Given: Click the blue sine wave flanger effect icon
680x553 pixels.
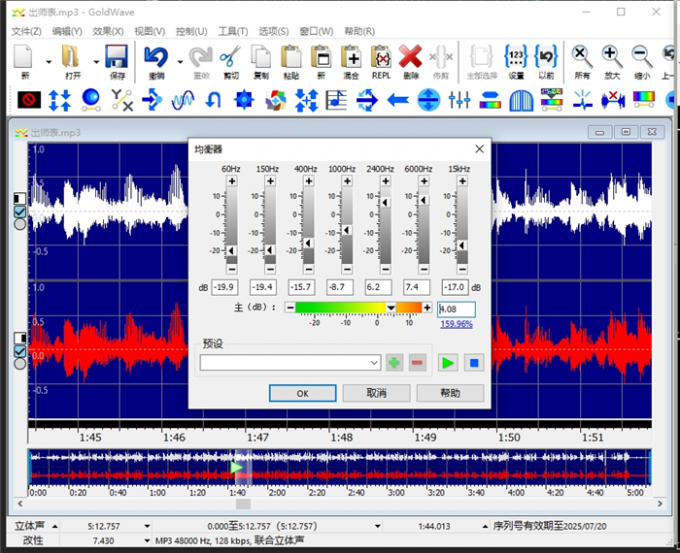Looking at the screenshot, I should point(183,100).
